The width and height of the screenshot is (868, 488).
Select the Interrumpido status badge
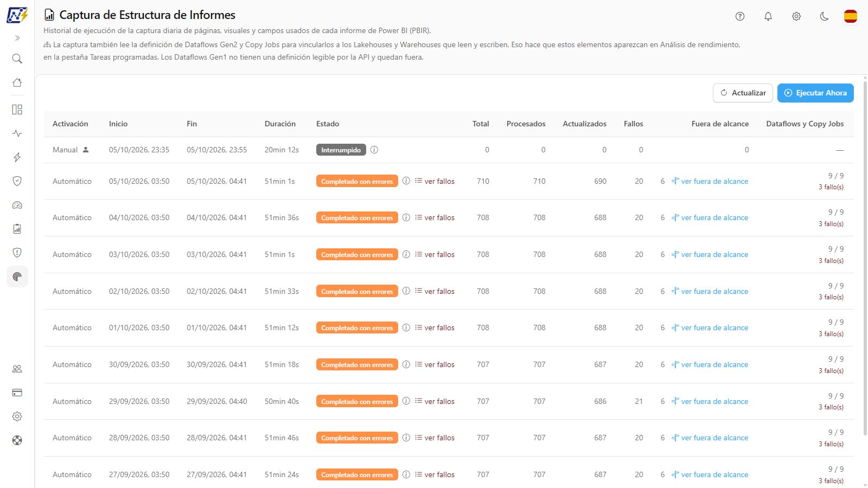click(x=341, y=150)
